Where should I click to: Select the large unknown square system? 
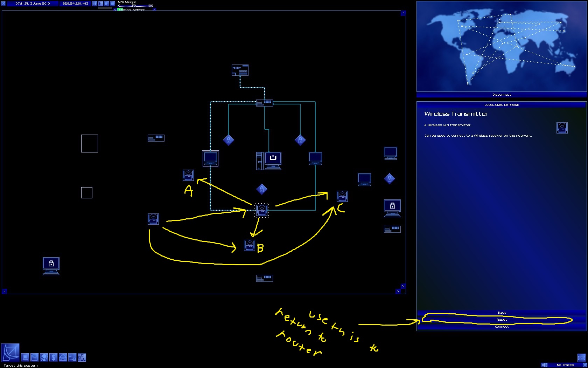point(90,144)
